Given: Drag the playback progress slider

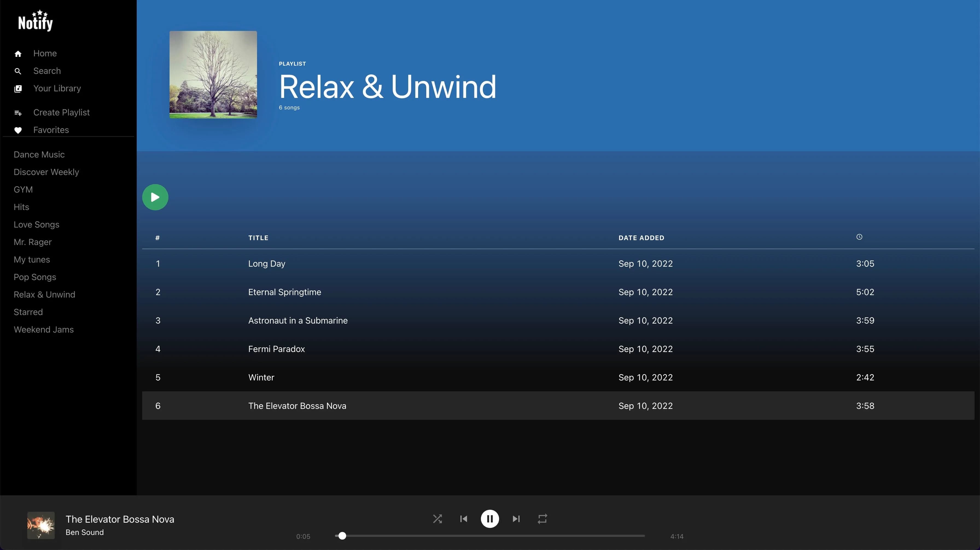Looking at the screenshot, I should tap(341, 536).
